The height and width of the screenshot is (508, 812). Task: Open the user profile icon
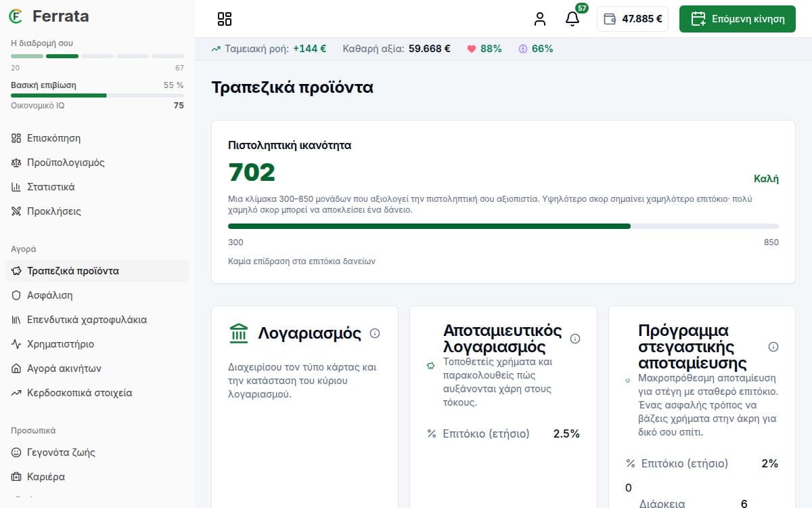[x=539, y=19]
